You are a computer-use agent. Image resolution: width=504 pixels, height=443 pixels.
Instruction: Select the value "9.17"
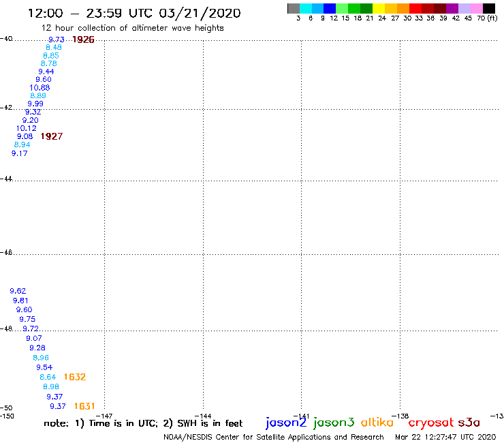pos(20,153)
